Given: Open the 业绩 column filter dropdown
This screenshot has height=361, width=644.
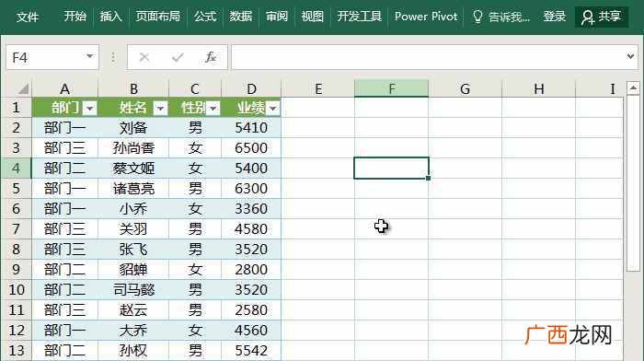Looking at the screenshot, I should coord(272,109).
